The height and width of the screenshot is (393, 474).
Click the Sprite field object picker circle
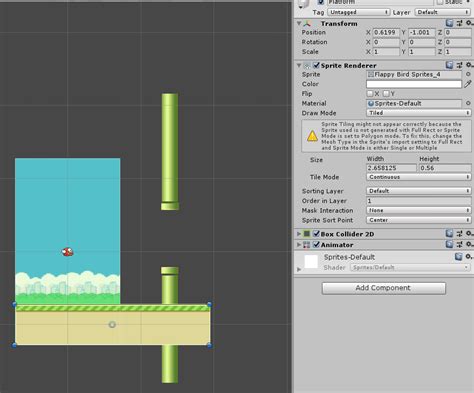[x=468, y=74]
